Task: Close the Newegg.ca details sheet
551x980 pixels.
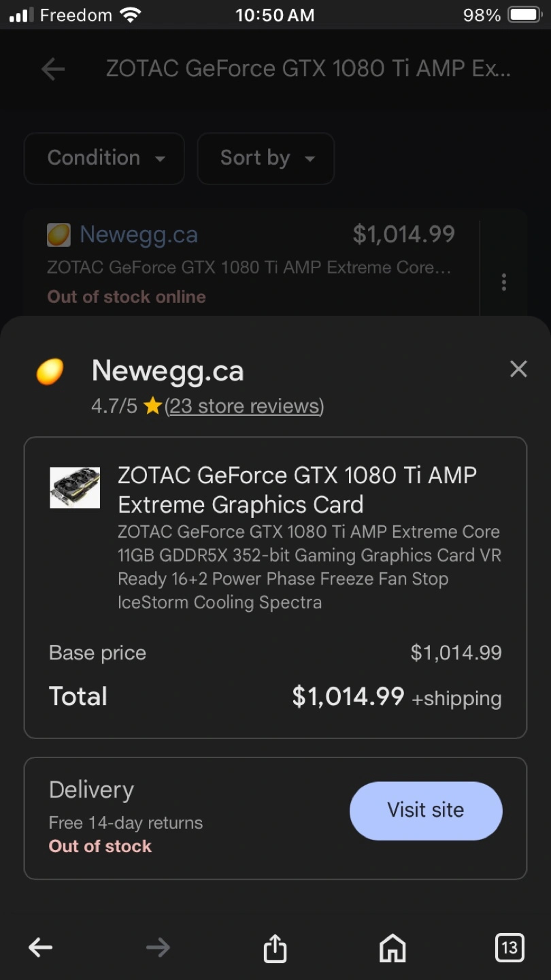Action: pos(518,369)
